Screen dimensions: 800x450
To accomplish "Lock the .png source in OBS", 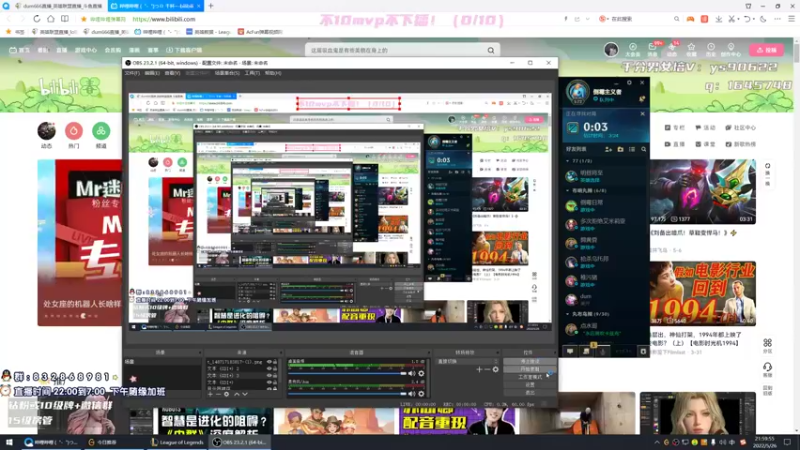I will click(275, 362).
